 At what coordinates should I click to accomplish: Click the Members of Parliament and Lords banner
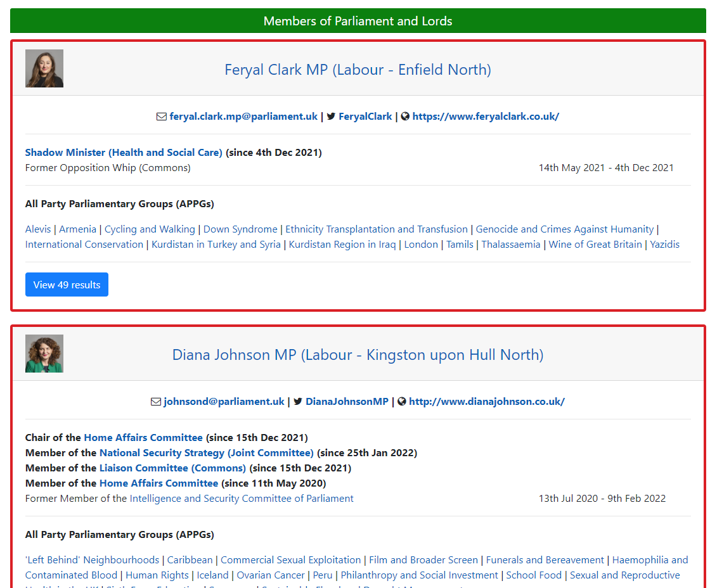(x=358, y=21)
